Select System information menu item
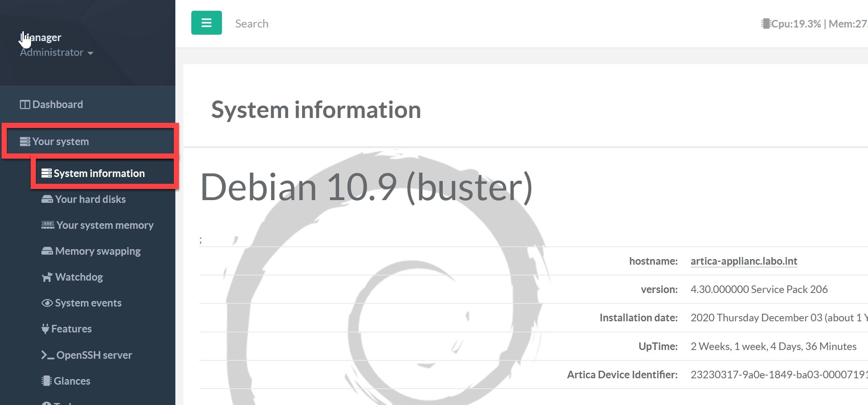This screenshot has width=868, height=405. [99, 173]
